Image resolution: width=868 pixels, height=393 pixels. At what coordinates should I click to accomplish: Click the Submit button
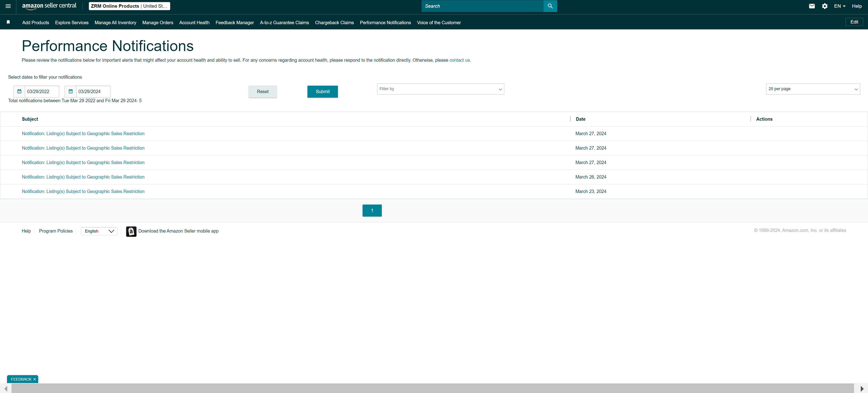323,92
